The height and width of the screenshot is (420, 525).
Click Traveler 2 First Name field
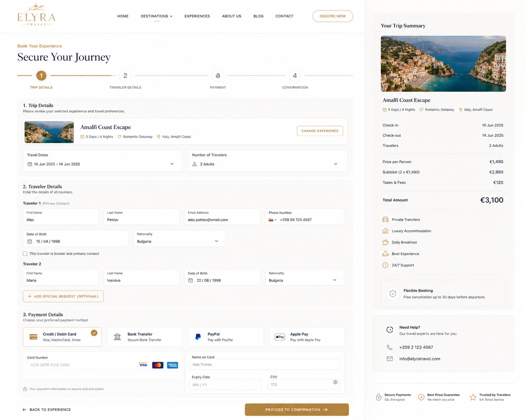(x=61, y=277)
